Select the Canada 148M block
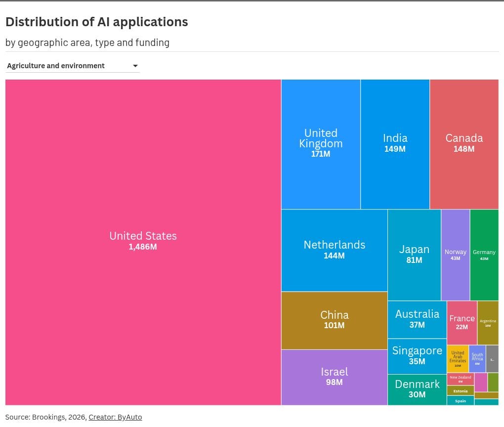The height and width of the screenshot is (427, 504). tap(464, 144)
